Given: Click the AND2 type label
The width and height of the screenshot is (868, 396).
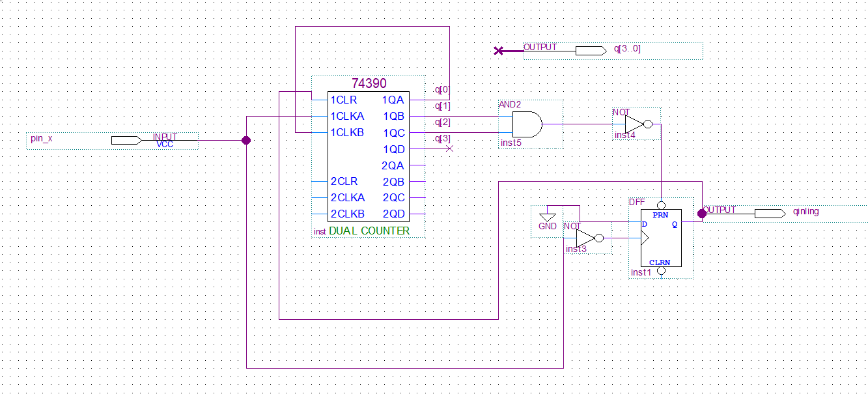Looking at the screenshot, I should pos(510,104).
